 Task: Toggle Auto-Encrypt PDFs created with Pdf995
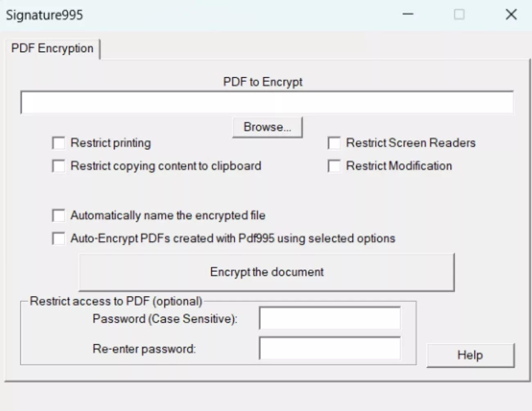tap(58, 239)
